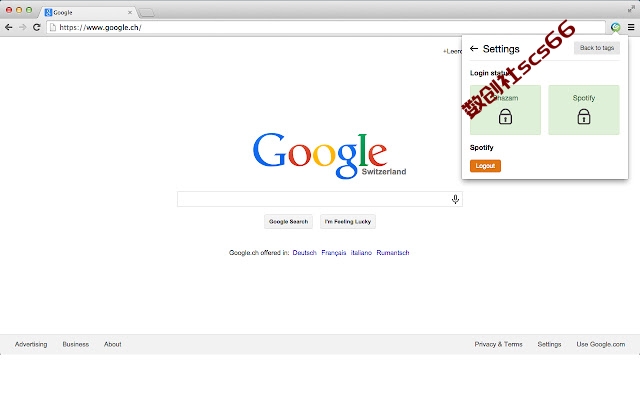Screen dimensions: 640x400
Task: Click the Spotify lock icon
Action: [x=584, y=117]
